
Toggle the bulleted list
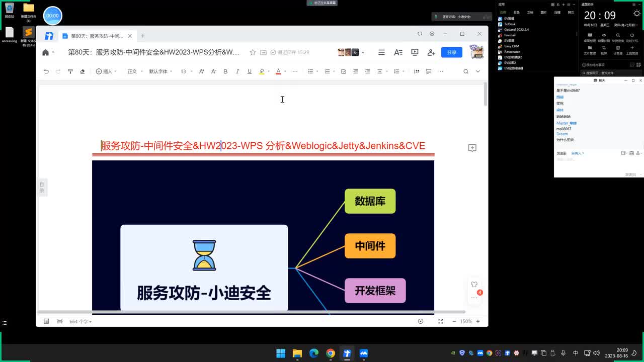pyautogui.click(x=310, y=71)
